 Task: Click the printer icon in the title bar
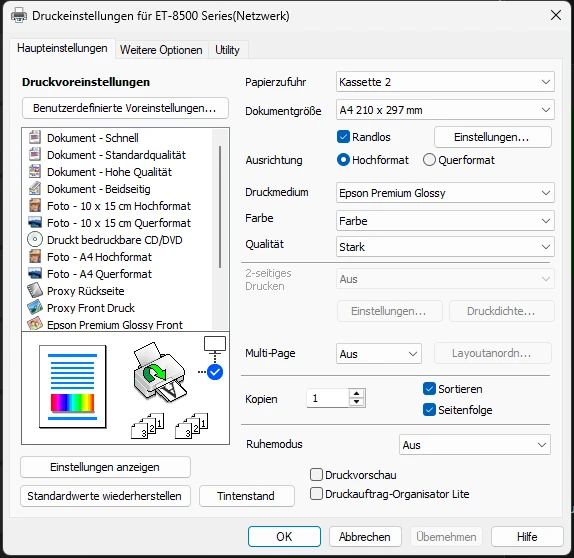(19, 16)
